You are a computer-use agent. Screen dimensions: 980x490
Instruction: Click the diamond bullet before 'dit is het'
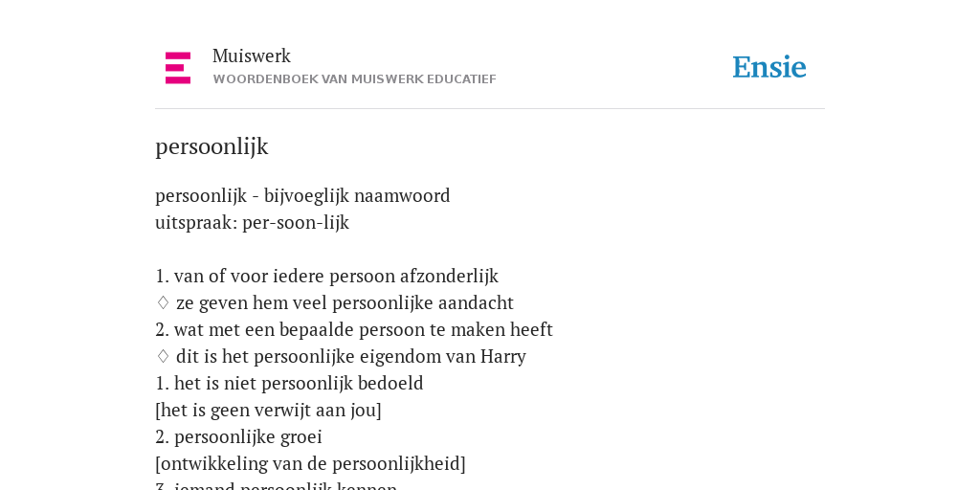[163, 356]
